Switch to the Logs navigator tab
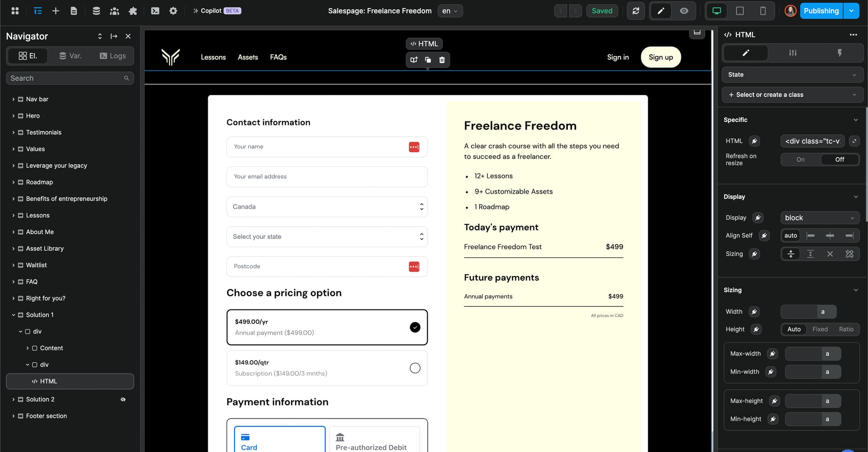The height and width of the screenshot is (452, 868). pyautogui.click(x=113, y=56)
